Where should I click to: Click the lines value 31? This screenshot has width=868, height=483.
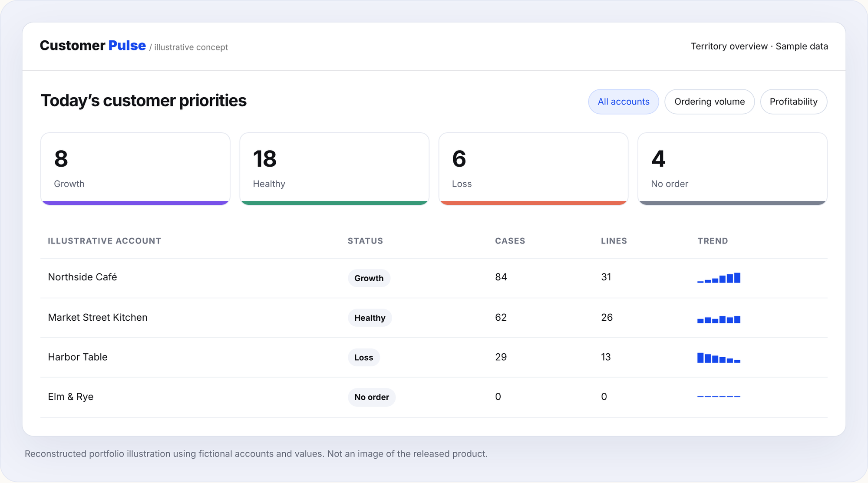[606, 277]
